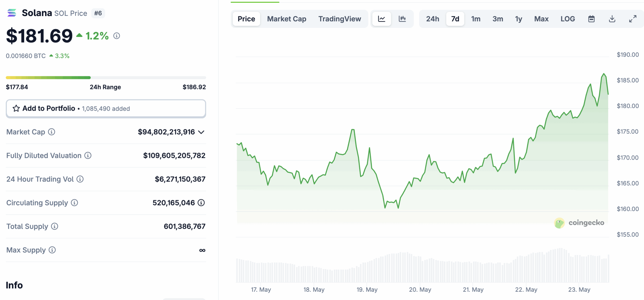The height and width of the screenshot is (300, 644).
Task: Click the $109,605,205,782 valuation value
Action: 174,155
